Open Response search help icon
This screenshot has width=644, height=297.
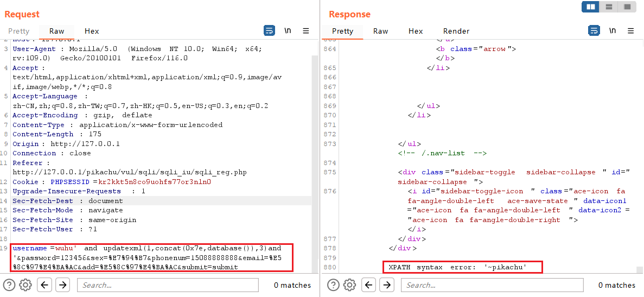tap(334, 285)
